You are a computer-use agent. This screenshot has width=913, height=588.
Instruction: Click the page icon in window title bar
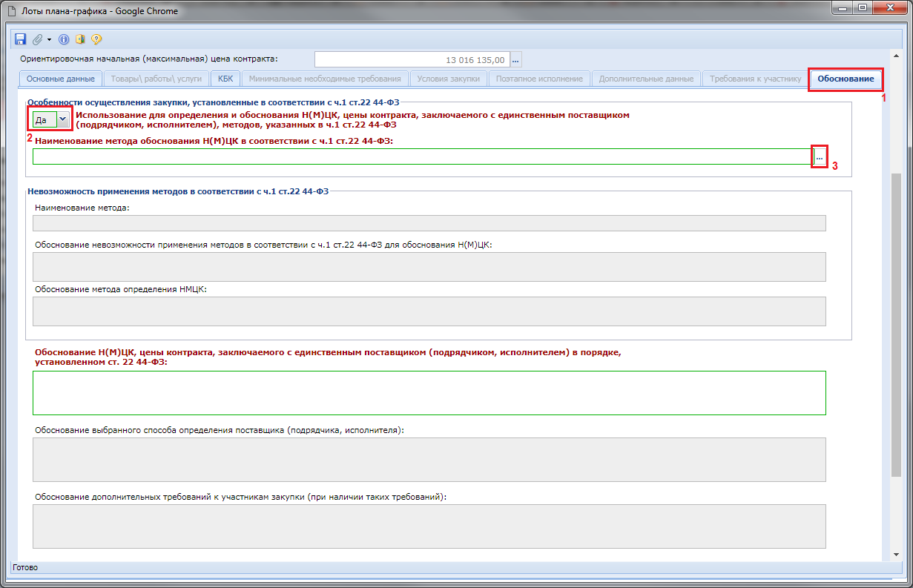[x=11, y=11]
